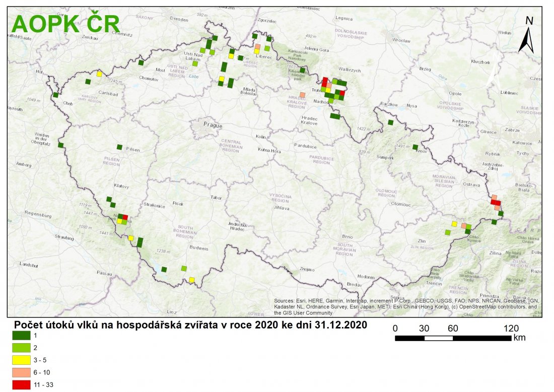Click the salmon square above Hradec Kralove Region
This screenshot has width=554, height=392.
click(x=302, y=95)
